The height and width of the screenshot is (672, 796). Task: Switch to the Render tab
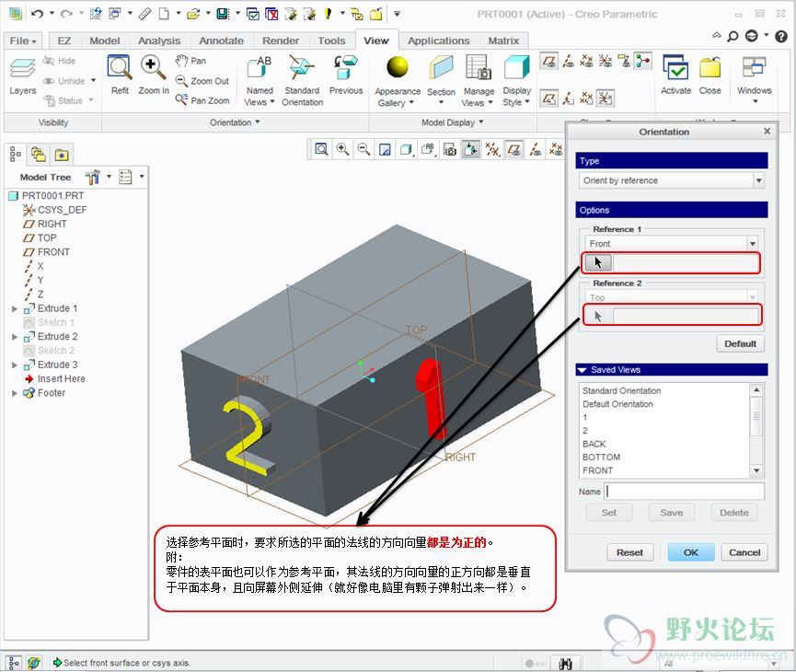point(281,41)
